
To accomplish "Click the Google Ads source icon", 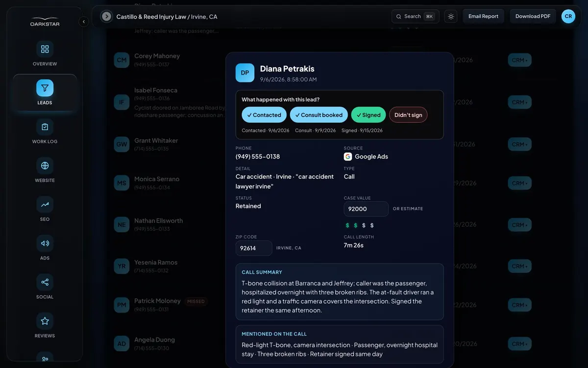I will [348, 157].
